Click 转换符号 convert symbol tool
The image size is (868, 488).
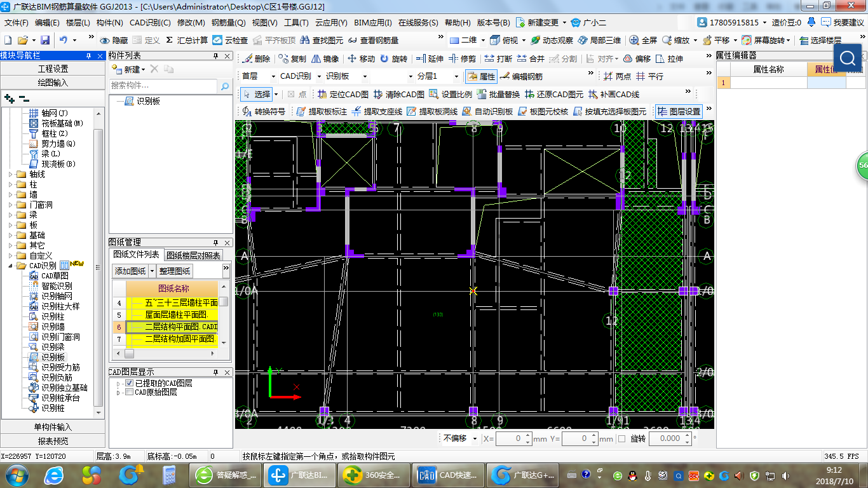coord(264,111)
